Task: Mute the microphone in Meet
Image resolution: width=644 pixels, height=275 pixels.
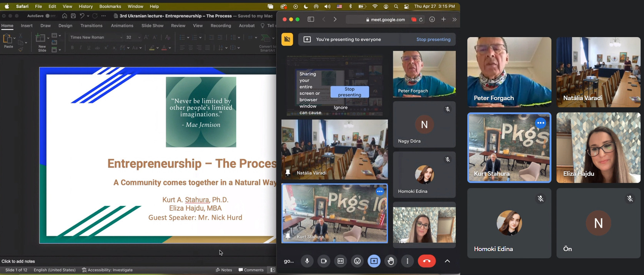Action: pos(307,261)
